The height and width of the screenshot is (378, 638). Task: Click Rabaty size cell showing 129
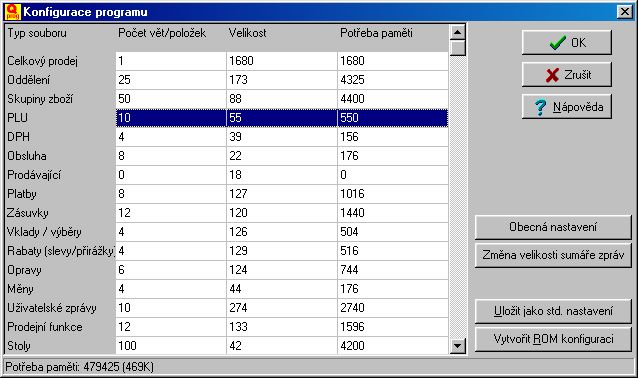[282, 251]
